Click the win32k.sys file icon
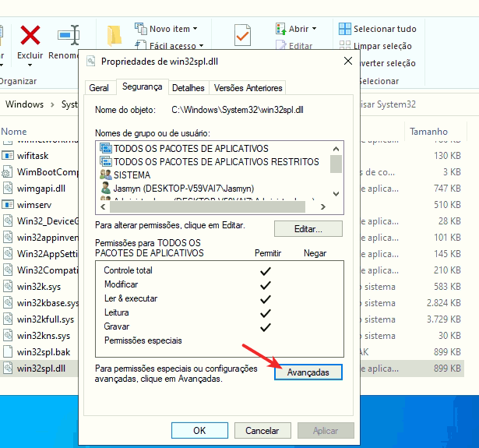479x448 pixels. (8, 287)
